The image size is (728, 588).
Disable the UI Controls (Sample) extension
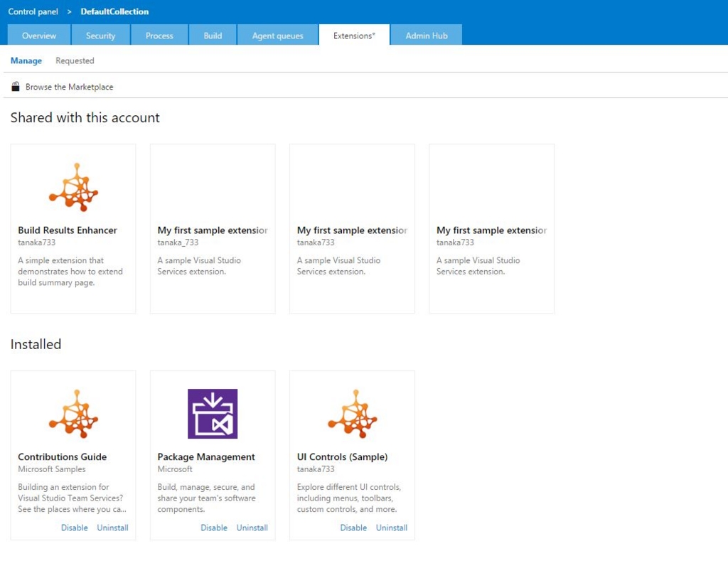point(353,528)
